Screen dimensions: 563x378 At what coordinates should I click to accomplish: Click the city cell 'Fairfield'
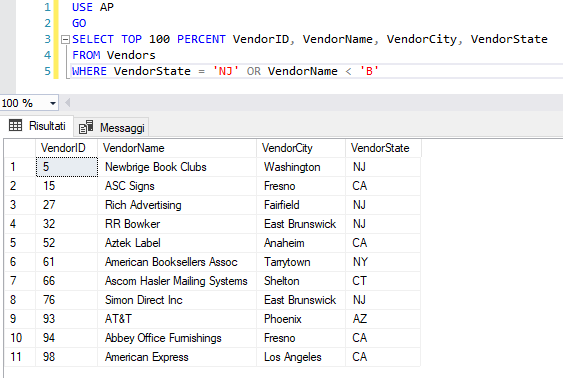tap(301, 205)
